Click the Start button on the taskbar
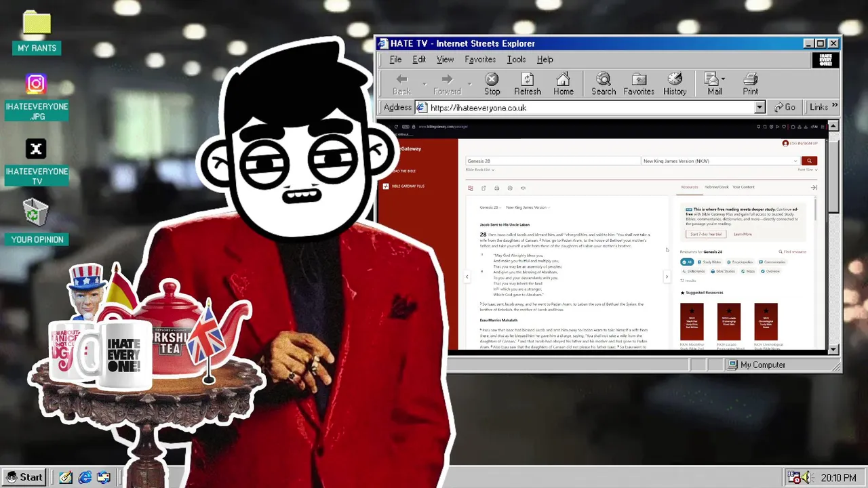This screenshot has width=868, height=488. click(x=24, y=477)
